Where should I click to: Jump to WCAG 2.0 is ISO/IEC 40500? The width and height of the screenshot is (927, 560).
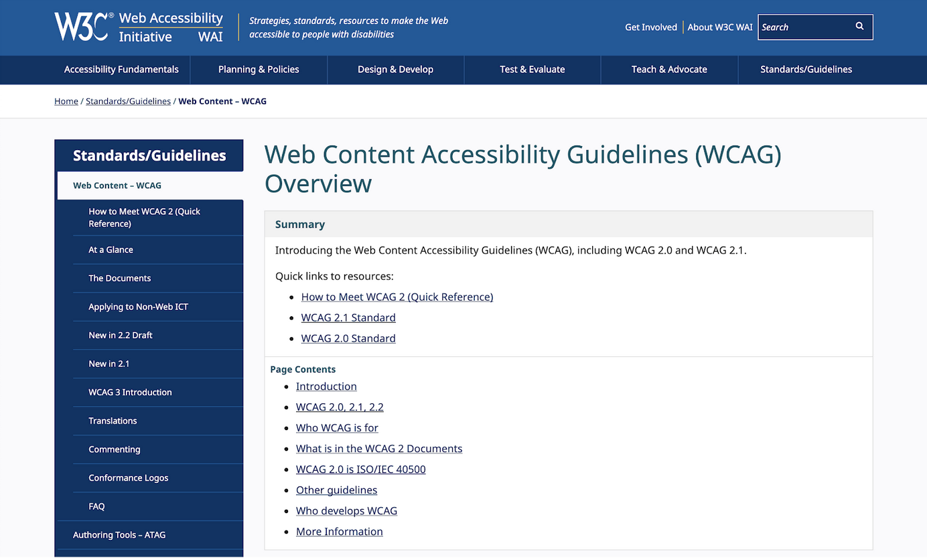[x=361, y=470]
